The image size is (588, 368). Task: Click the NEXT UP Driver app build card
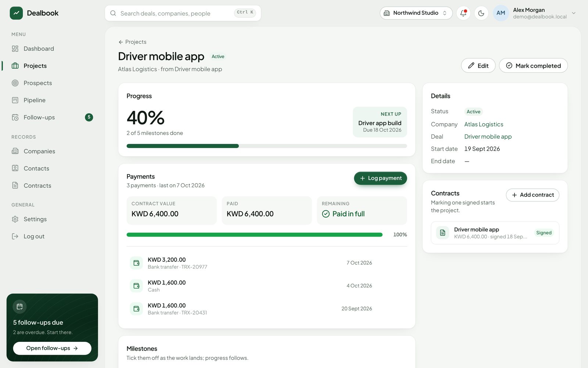pos(380,122)
